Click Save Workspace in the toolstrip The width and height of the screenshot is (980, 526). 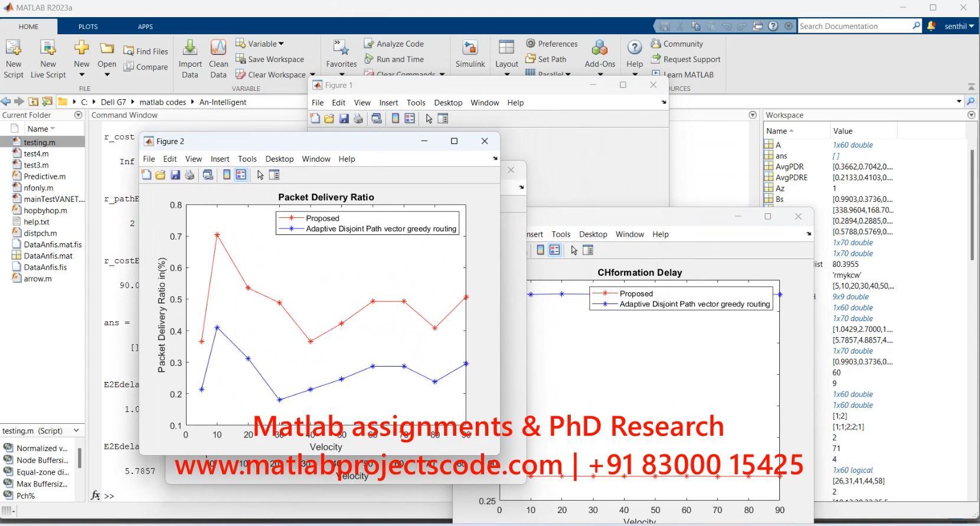(x=270, y=59)
